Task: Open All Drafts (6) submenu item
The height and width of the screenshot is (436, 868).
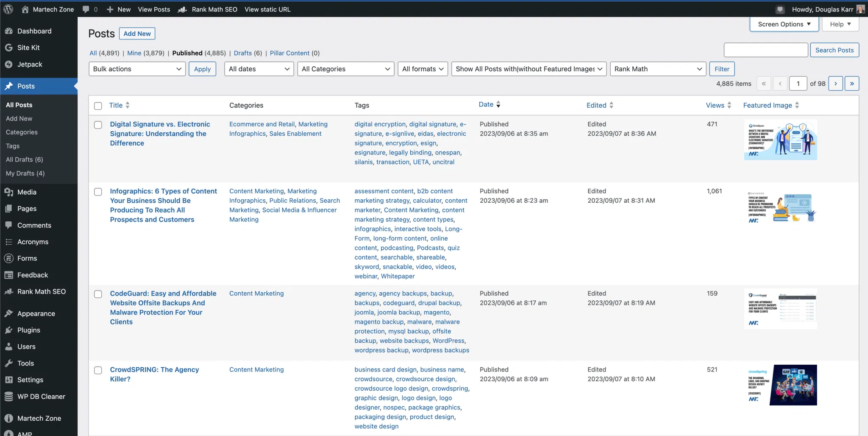Action: pos(24,159)
